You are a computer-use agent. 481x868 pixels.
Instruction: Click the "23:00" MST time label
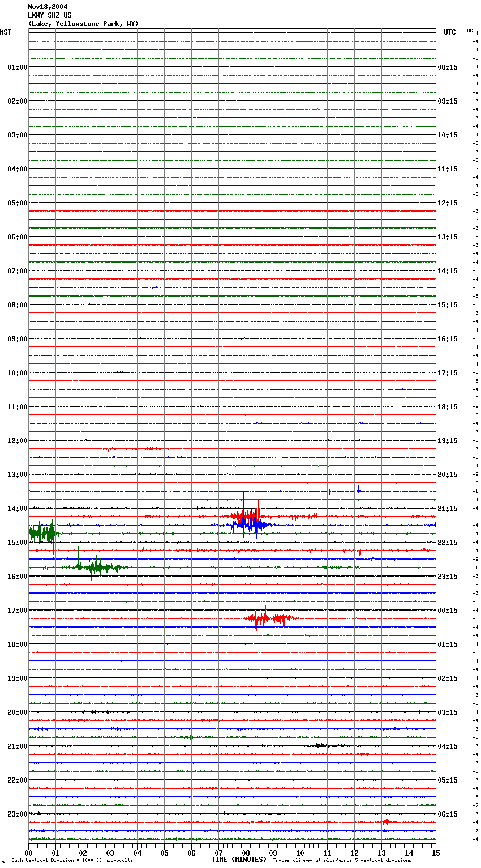pos(18,814)
